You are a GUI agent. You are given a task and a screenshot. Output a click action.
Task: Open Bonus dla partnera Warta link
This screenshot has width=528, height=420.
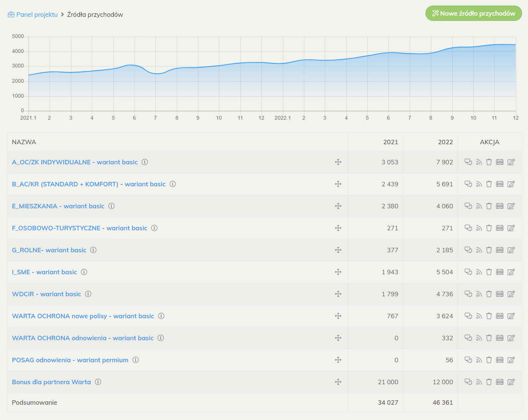pyautogui.click(x=51, y=382)
